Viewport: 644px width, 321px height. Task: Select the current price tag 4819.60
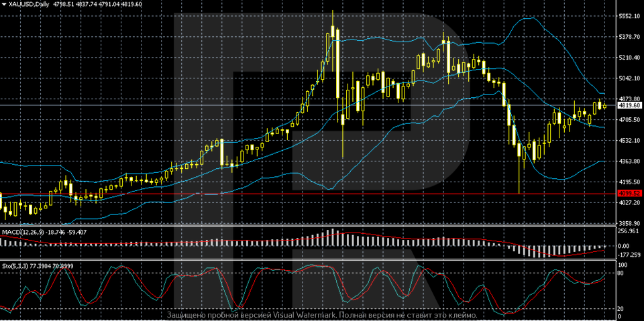click(629, 106)
